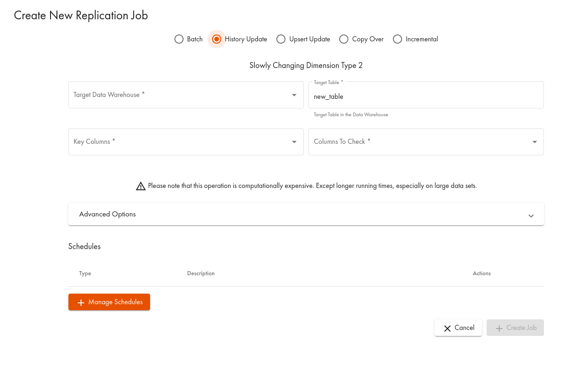Open the Key Columns dropdown
Screen dimensions: 588x369
(185, 142)
